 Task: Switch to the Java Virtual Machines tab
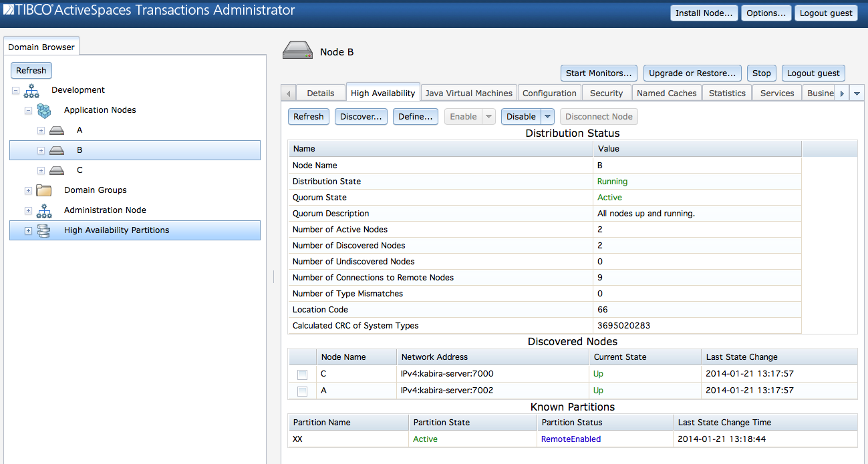click(468, 92)
